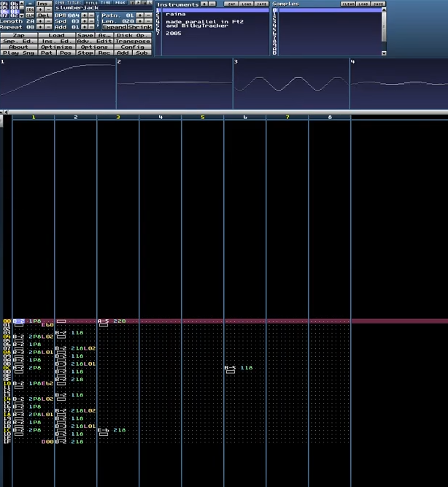Screen dimensions: 448x487
Task: Click minus beside Instruments header
Action: (x=212, y=4)
